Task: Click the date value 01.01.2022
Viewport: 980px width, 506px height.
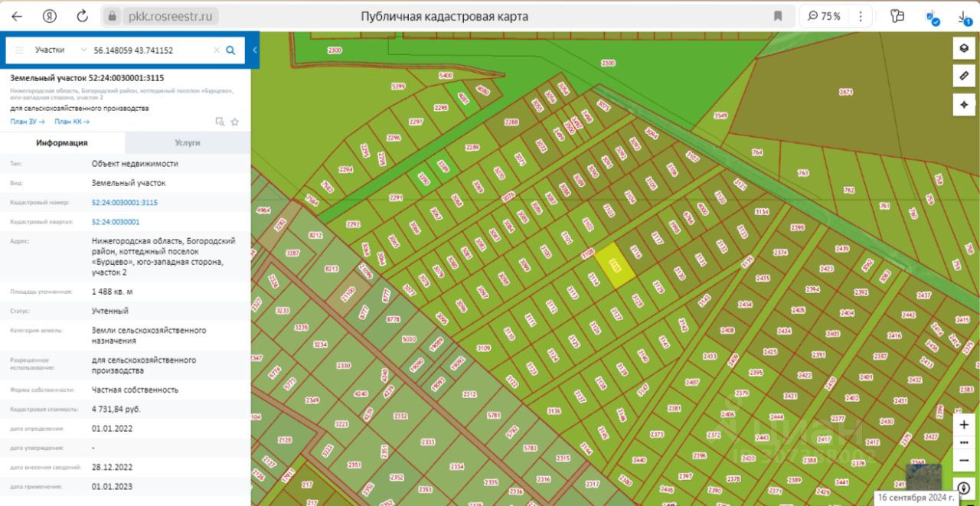Action: point(113,429)
